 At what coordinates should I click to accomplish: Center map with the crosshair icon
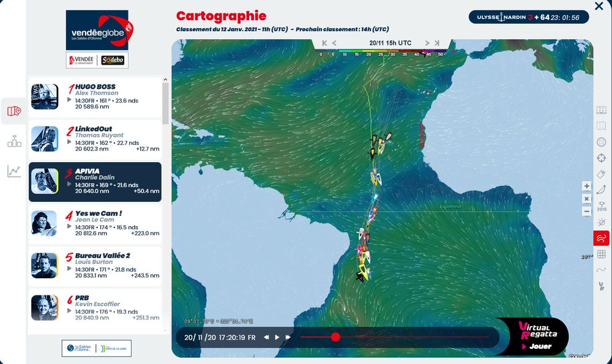pyautogui.click(x=602, y=158)
